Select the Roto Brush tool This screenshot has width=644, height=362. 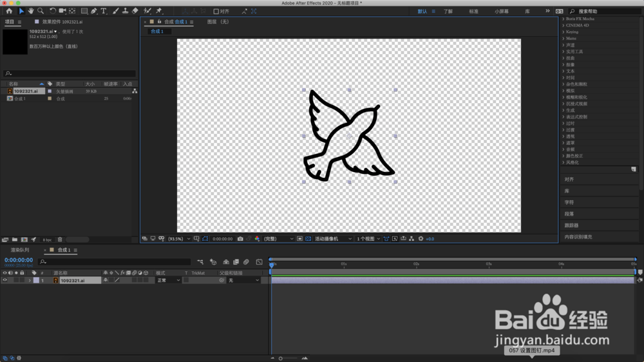[147, 11]
